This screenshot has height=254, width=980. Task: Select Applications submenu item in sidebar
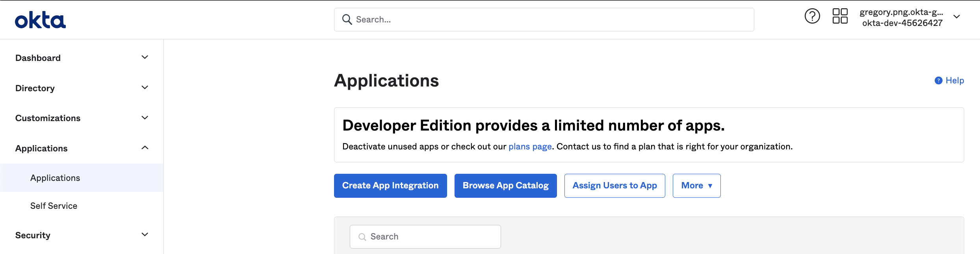pos(55,178)
